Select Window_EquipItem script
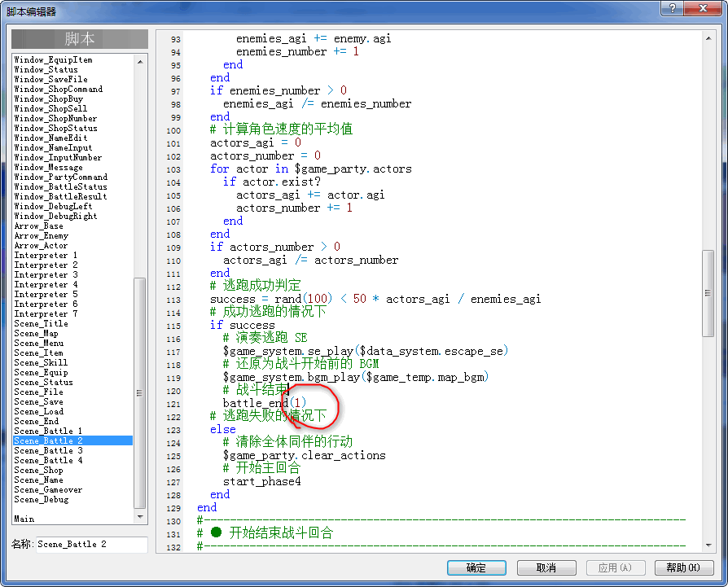The image size is (728, 587). 54,59
